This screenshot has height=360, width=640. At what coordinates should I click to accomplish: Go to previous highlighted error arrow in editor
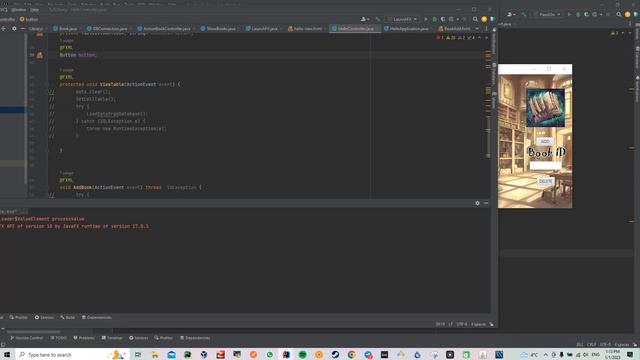pyautogui.click(x=480, y=38)
